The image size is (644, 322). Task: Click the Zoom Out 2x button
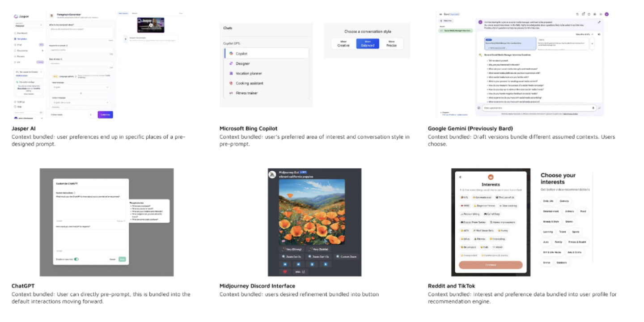click(x=292, y=257)
